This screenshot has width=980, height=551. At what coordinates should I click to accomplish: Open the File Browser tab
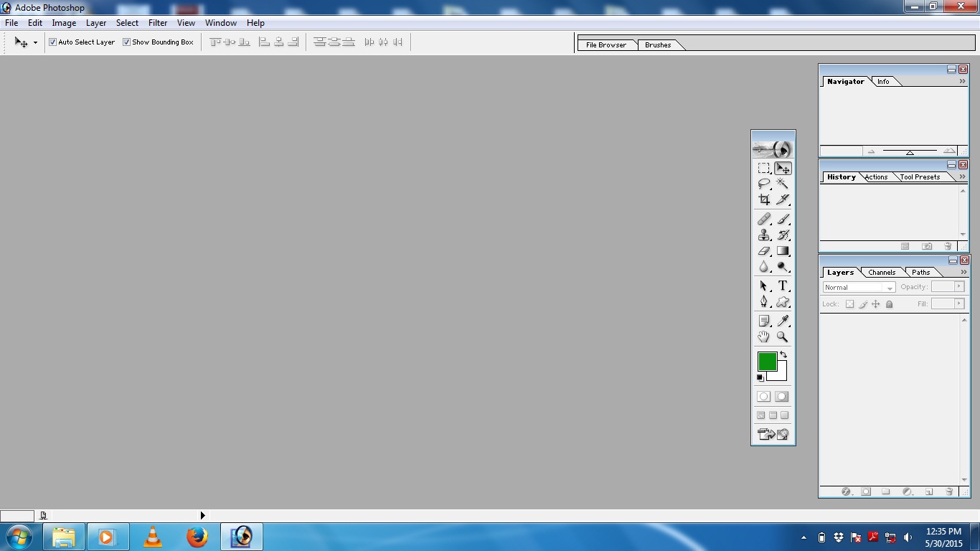click(x=606, y=44)
